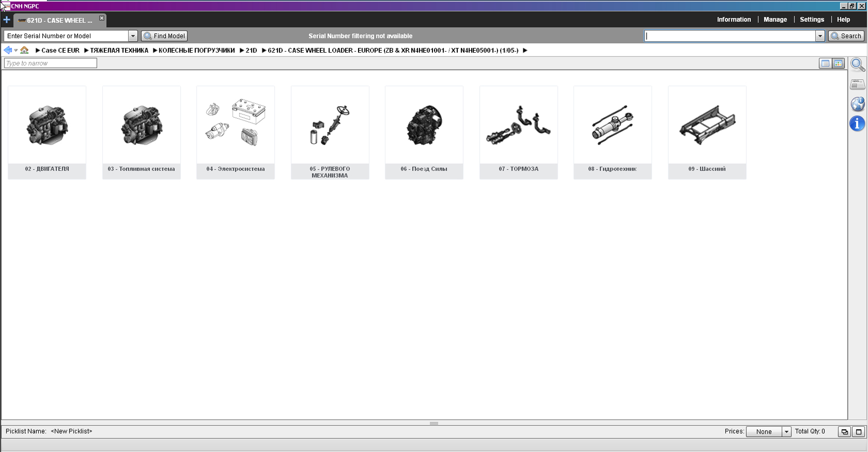The width and height of the screenshot is (868, 452).
Task: Open the Settings menu
Action: pos(811,19)
